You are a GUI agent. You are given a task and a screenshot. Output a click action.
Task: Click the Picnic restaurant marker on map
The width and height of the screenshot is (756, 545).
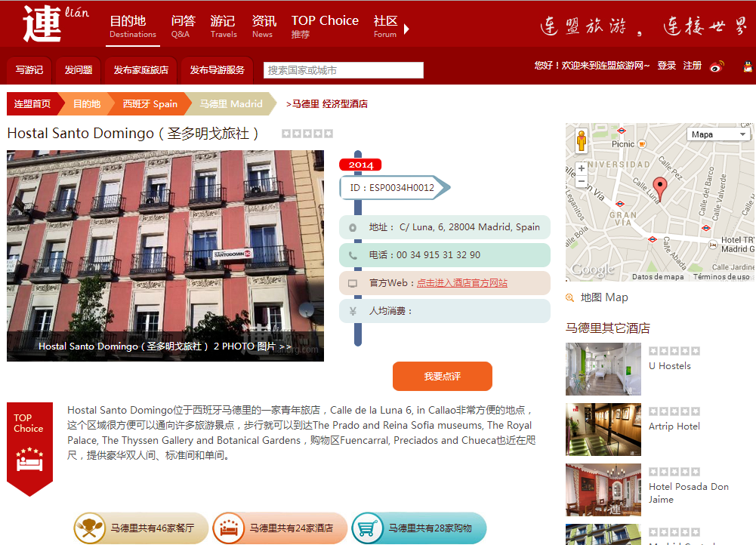click(x=642, y=144)
